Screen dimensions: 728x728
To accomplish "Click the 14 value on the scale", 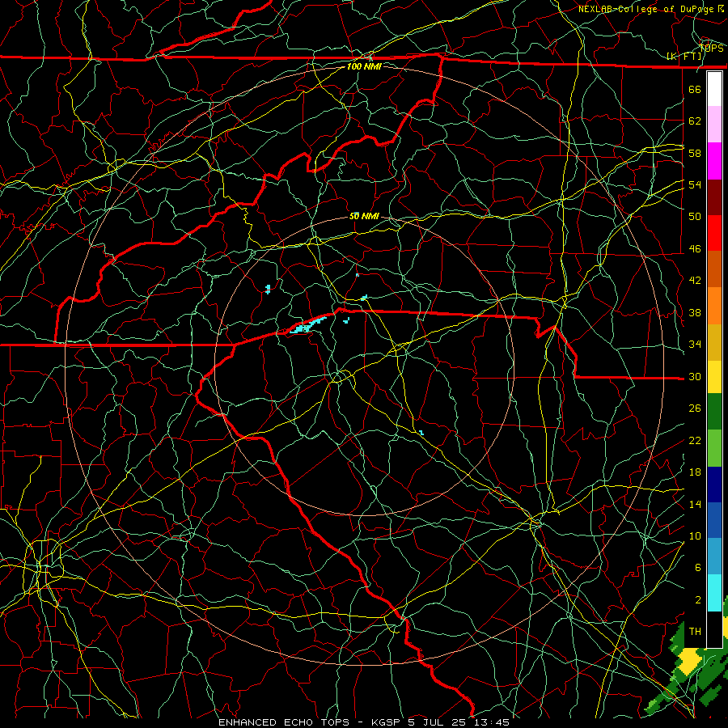I will (x=695, y=504).
